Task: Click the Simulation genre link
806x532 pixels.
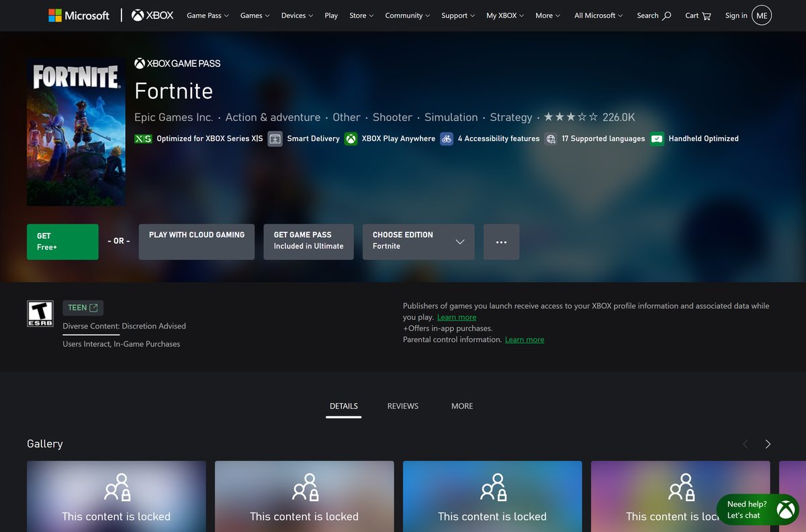Action: [x=451, y=117]
